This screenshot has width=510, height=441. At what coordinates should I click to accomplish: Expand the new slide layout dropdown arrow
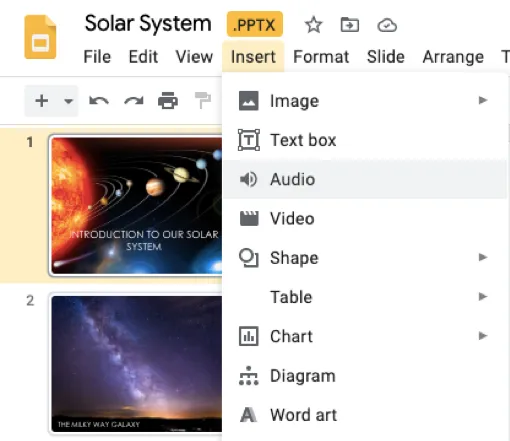pyautogui.click(x=69, y=101)
